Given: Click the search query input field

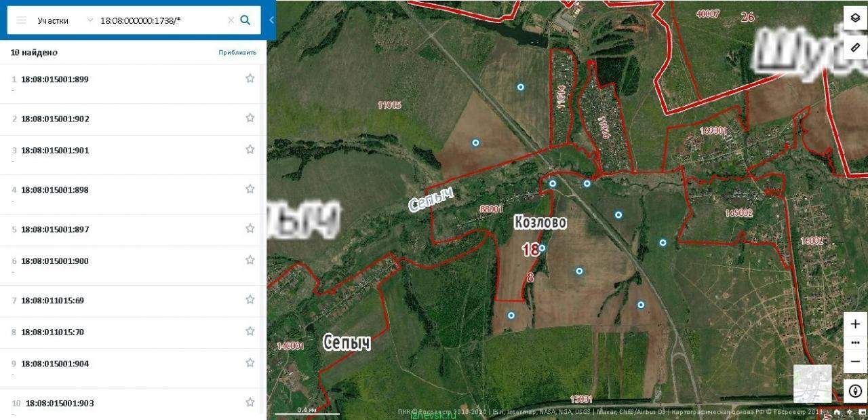Looking at the screenshot, I should (161, 20).
